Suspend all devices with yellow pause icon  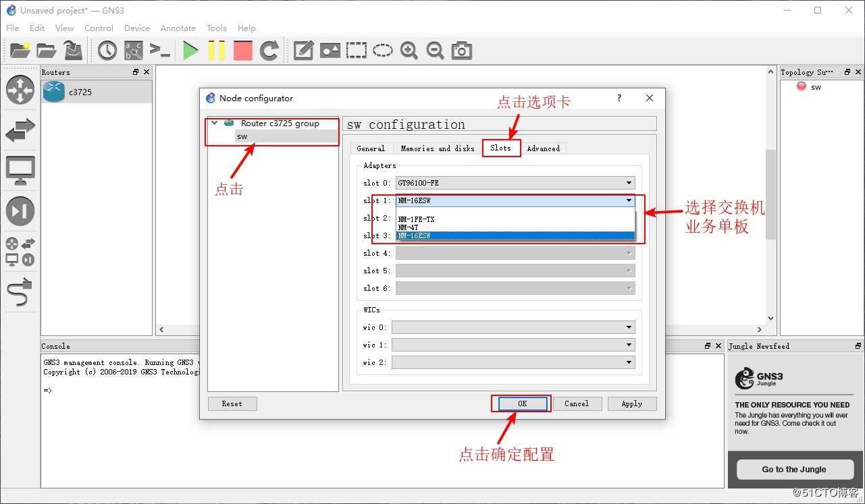tap(216, 50)
